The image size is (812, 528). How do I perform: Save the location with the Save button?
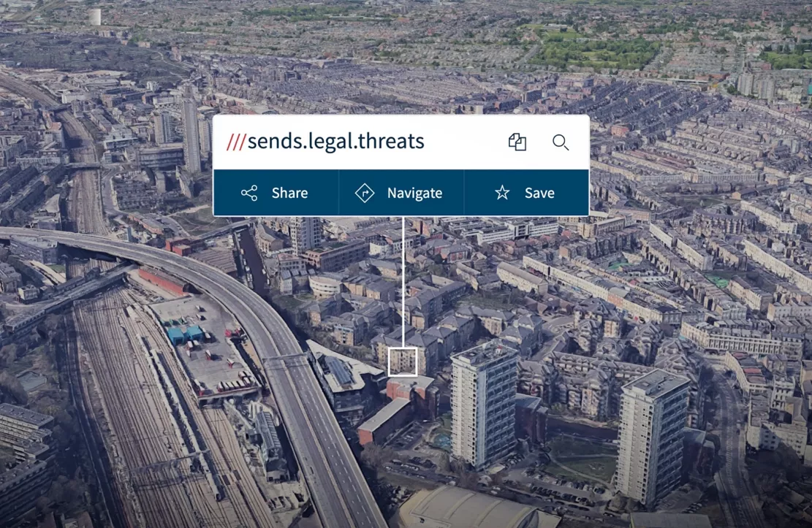(526, 193)
